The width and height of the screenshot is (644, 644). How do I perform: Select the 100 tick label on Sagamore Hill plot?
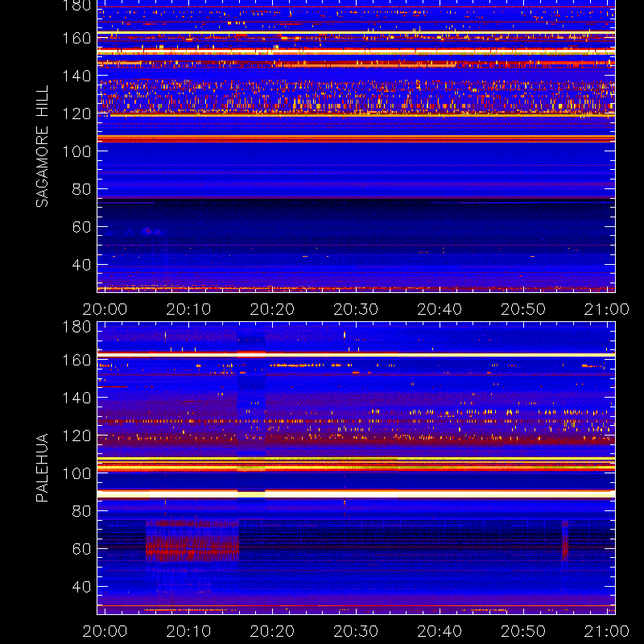click(x=76, y=151)
